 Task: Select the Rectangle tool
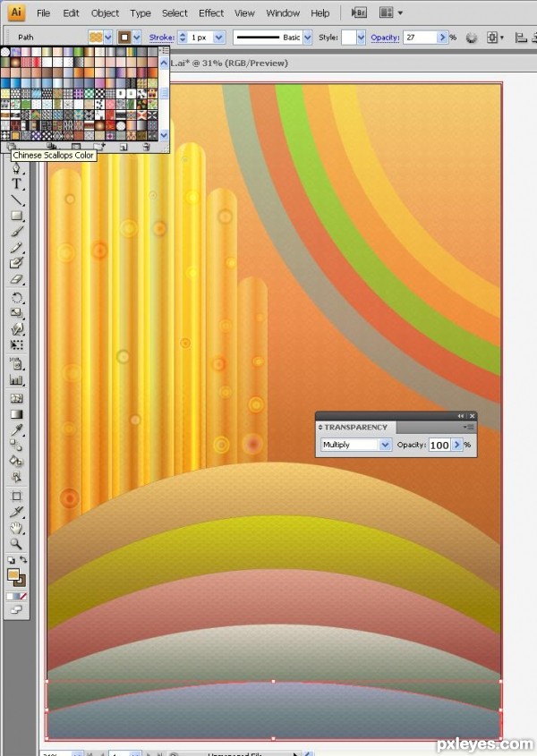click(16, 216)
